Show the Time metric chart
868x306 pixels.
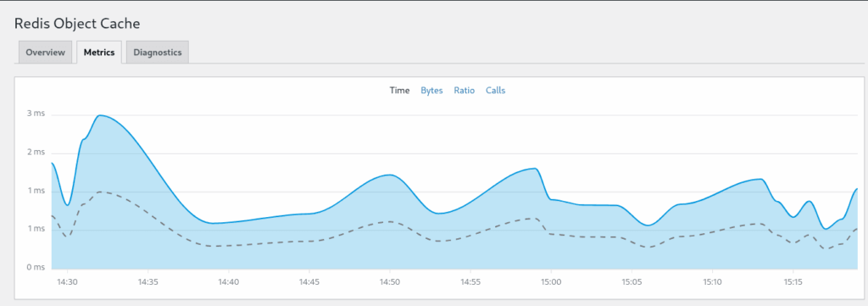tap(399, 90)
